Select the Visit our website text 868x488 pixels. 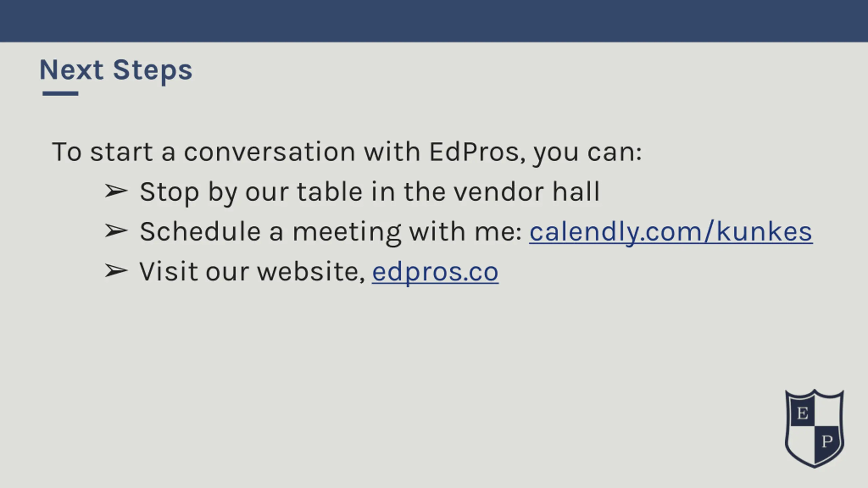click(252, 272)
